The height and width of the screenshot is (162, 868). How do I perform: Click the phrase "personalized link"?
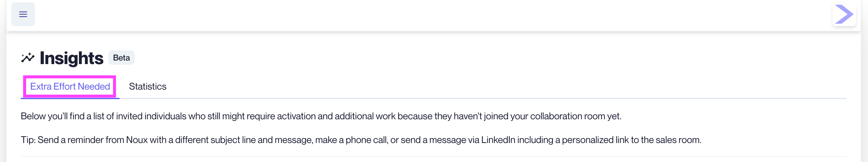(x=588, y=140)
